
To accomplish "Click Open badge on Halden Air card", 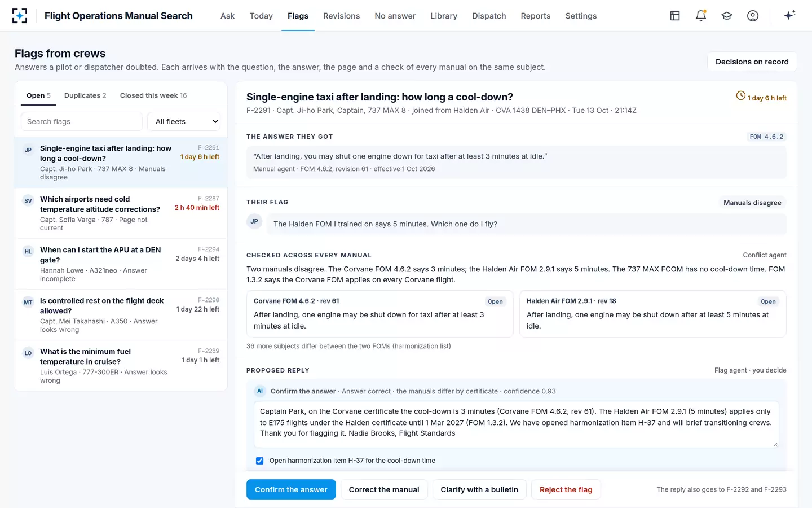I will click(x=768, y=301).
